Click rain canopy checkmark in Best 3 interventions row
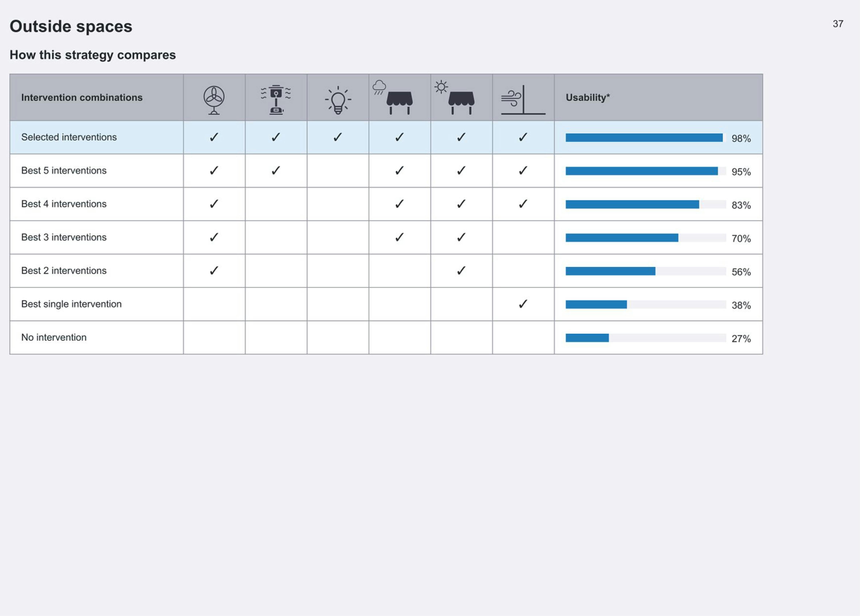860x616 pixels. click(399, 237)
